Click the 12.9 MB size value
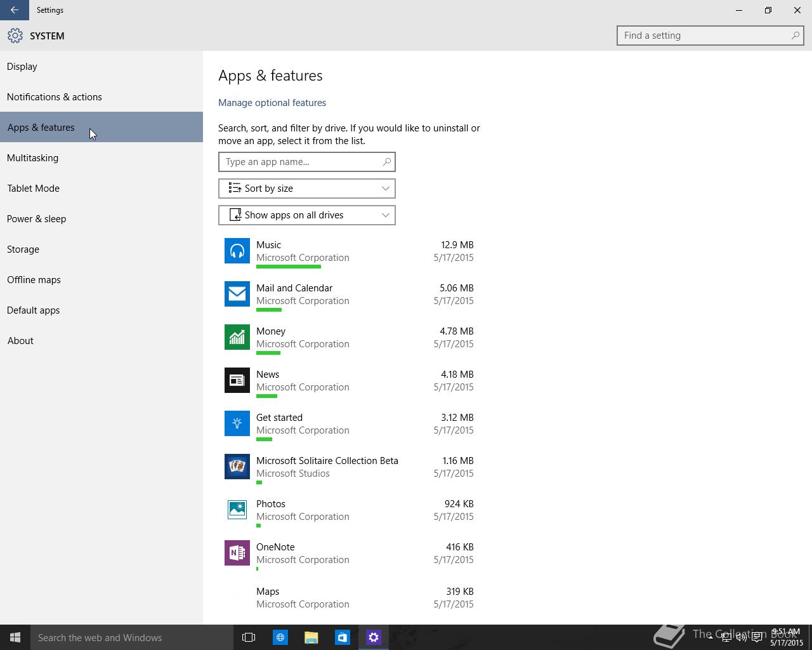 [x=457, y=244]
